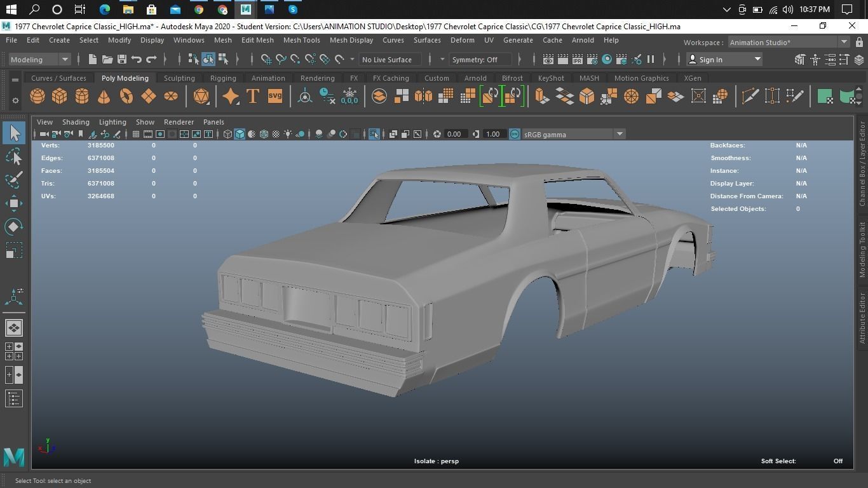Click the undo arrow icon
Viewport: 868px width, 488px height.
137,60
